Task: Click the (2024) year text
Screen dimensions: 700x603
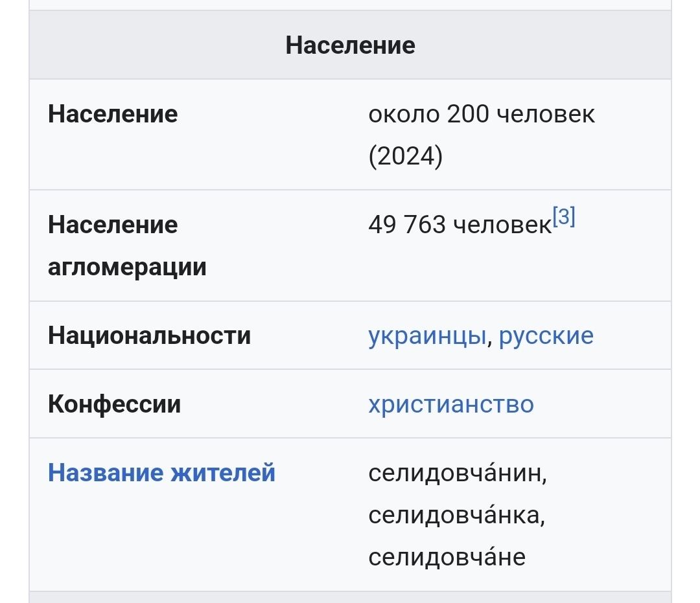Action: coord(405,157)
